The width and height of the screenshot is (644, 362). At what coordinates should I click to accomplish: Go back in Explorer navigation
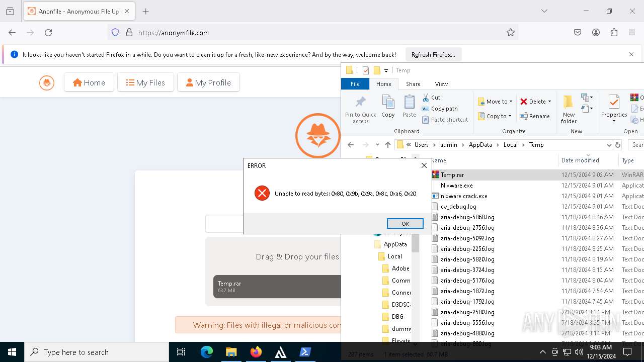(x=351, y=145)
